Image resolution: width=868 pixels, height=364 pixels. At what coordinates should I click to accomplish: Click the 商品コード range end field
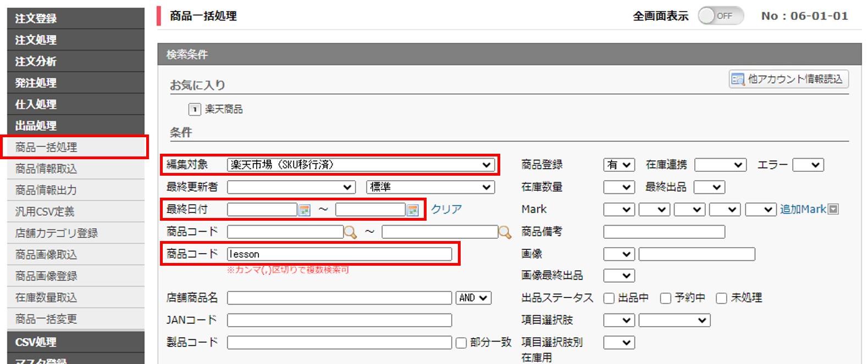[440, 232]
